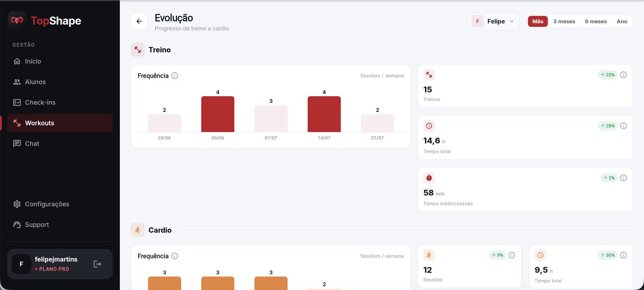Image resolution: width=644 pixels, height=290 pixels.
Task: Click the stopwatch icon on 58 min card
Action: click(429, 178)
